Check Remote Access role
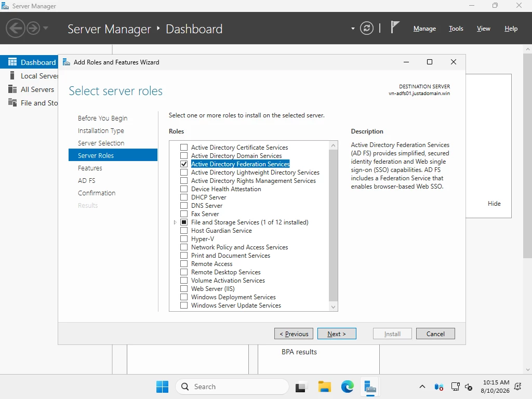 [184, 263]
